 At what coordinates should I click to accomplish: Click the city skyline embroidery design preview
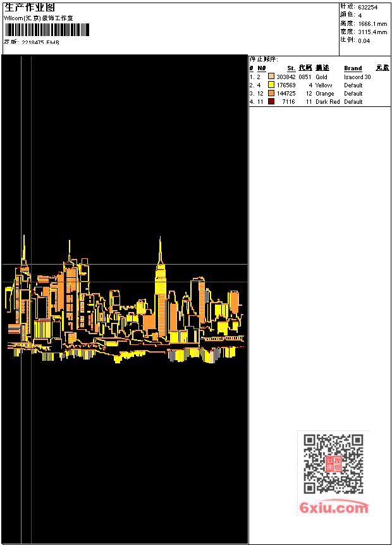(x=125, y=299)
